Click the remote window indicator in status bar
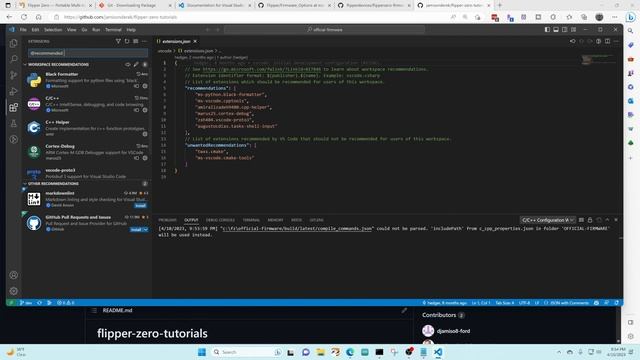The height and width of the screenshot is (360, 640). 11,303
